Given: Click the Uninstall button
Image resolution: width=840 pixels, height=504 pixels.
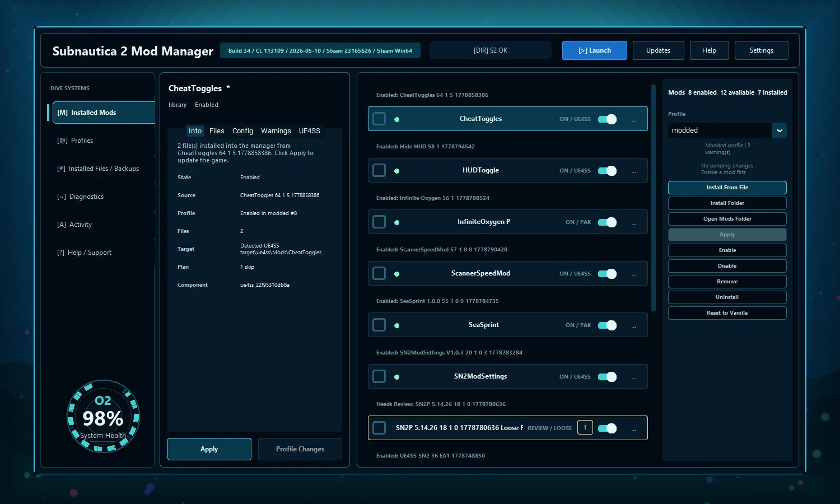Looking at the screenshot, I should tap(727, 297).
